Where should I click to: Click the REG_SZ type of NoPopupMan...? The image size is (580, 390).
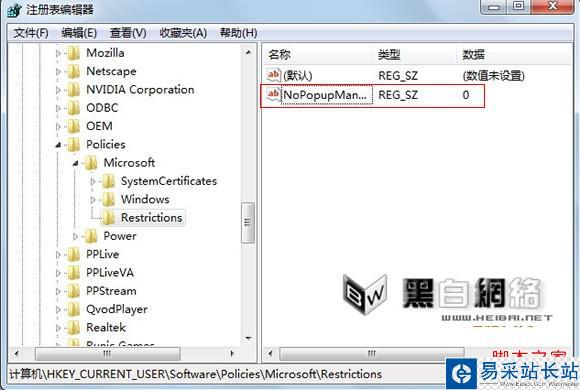(x=398, y=95)
